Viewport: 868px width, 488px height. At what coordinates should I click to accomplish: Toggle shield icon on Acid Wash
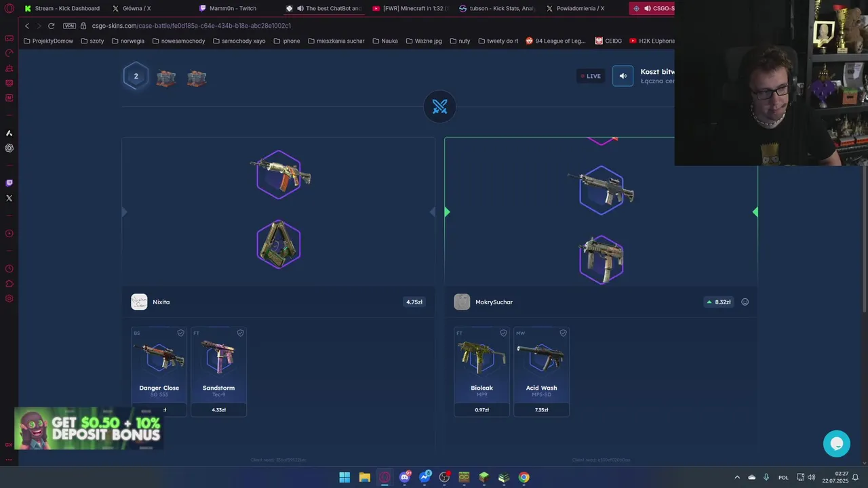tap(563, 333)
